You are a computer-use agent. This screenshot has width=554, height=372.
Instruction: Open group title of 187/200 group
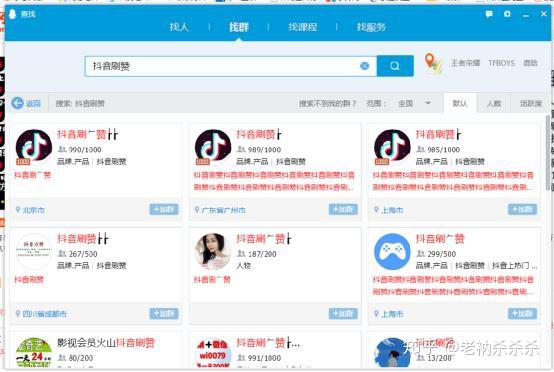click(x=264, y=239)
